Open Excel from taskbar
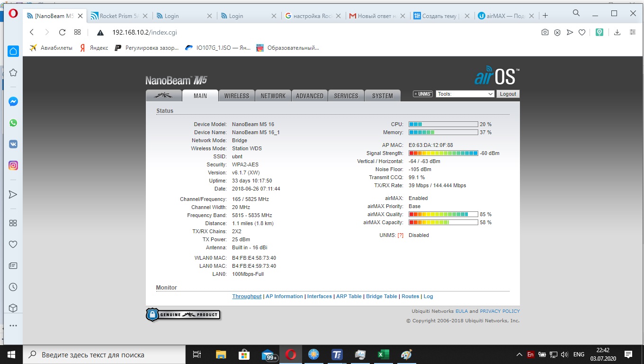Image resolution: width=644 pixels, height=364 pixels. pyautogui.click(x=383, y=355)
